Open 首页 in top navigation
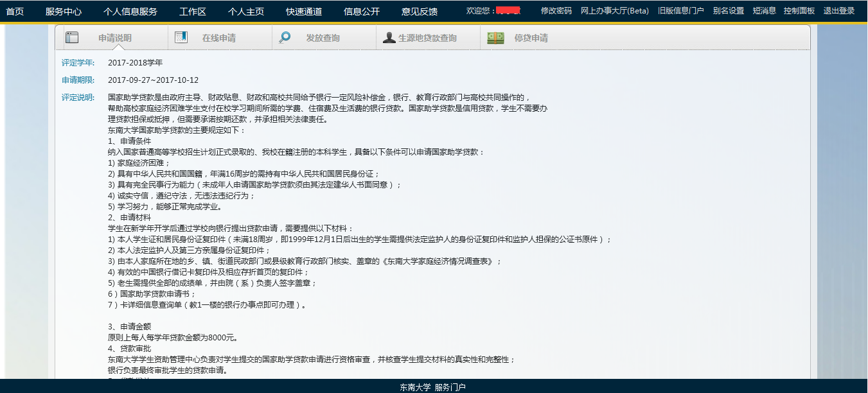 coord(15,11)
